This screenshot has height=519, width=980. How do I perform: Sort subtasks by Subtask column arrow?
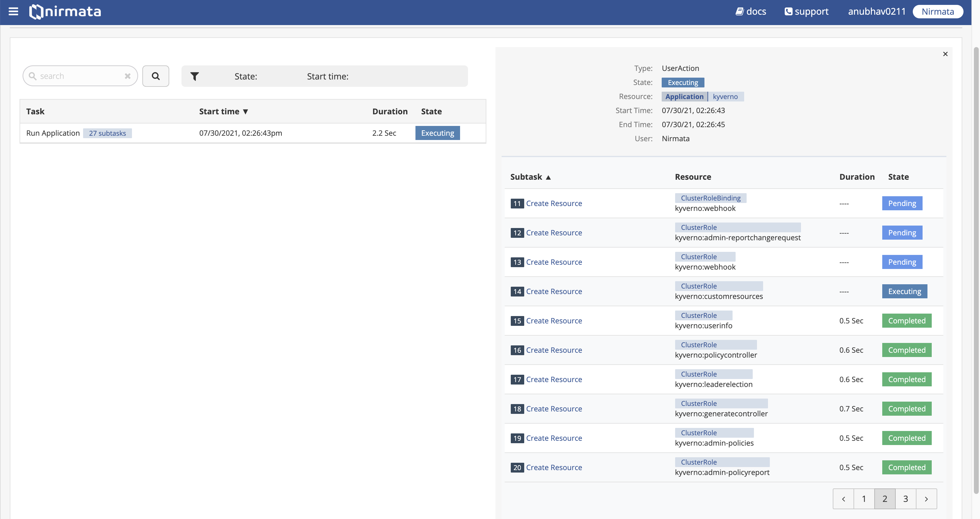(x=548, y=178)
